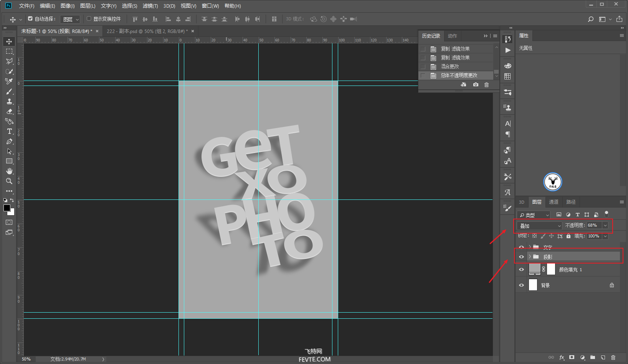Screen dimensions: 628x364
Task: Create new snapshot camera icon in History
Action: click(476, 85)
